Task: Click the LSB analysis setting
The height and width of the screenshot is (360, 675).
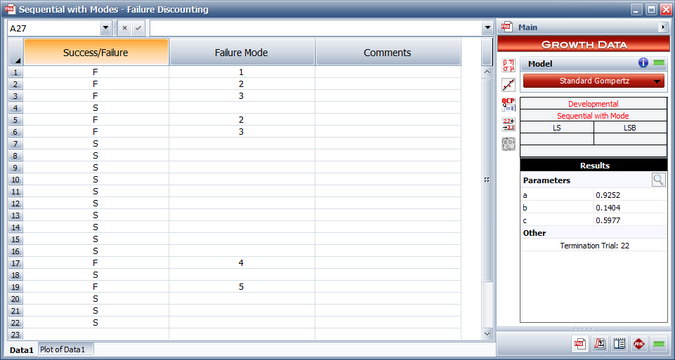Action: pos(630,128)
